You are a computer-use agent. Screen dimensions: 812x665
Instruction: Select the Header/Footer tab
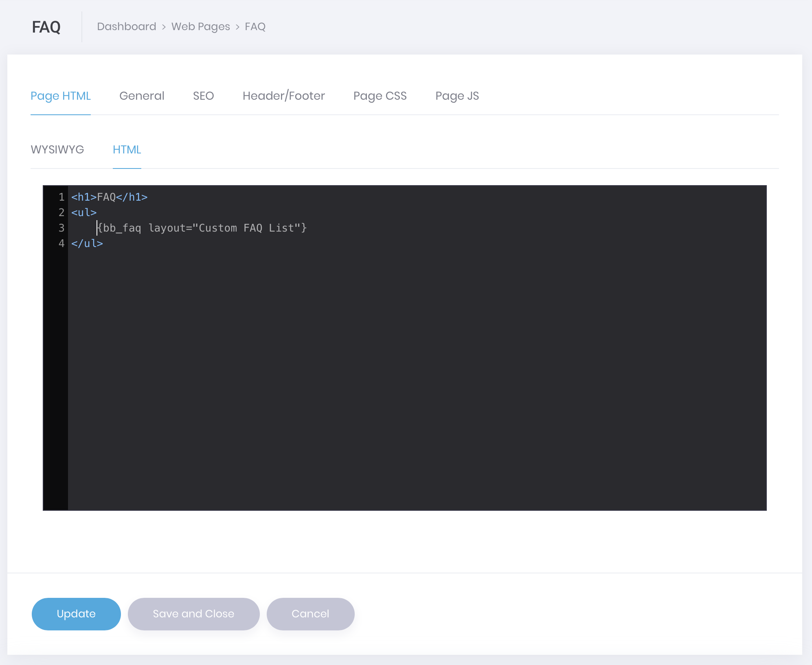284,96
